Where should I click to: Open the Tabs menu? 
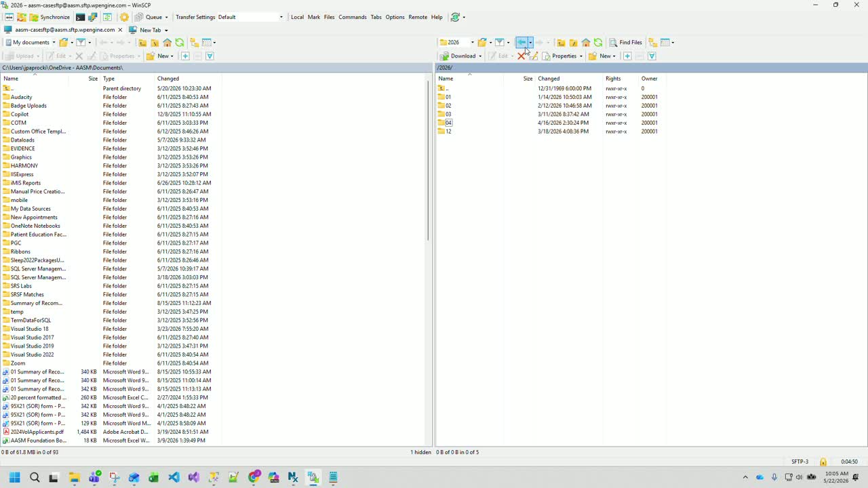coord(376,17)
